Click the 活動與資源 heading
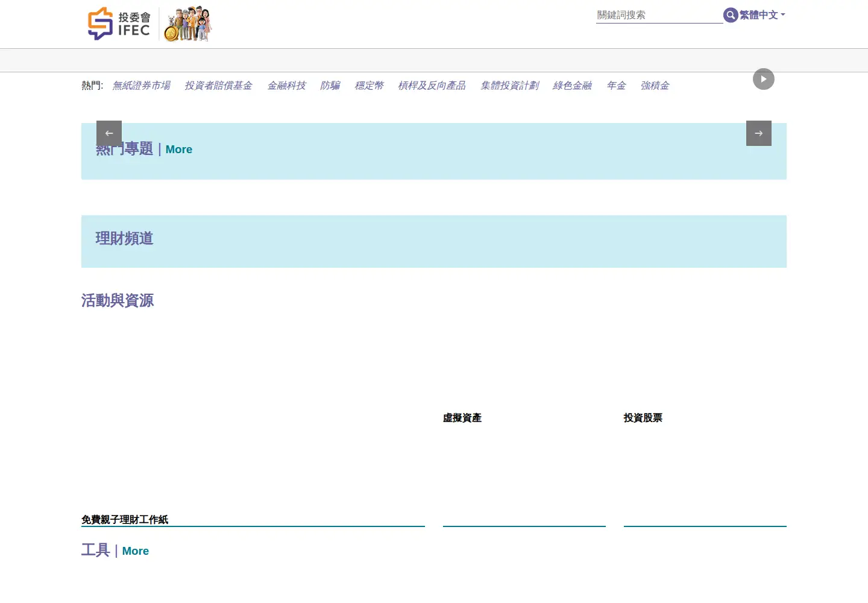Viewport: 868px width, 603px height. click(118, 300)
